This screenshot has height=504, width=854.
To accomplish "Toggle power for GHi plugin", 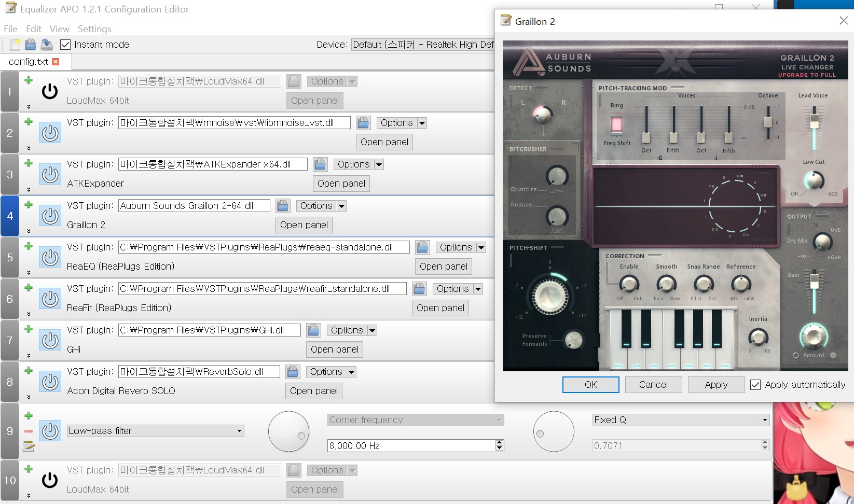I will pos(50,341).
